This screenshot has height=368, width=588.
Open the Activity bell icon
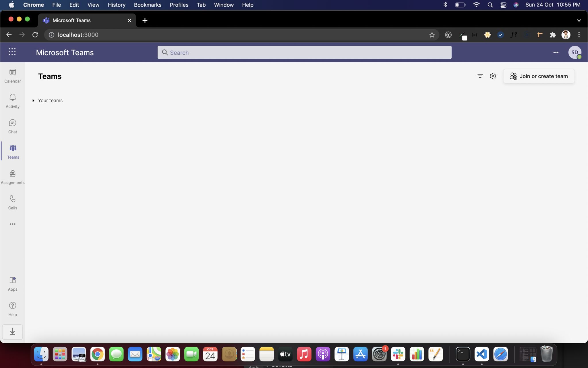point(13,101)
